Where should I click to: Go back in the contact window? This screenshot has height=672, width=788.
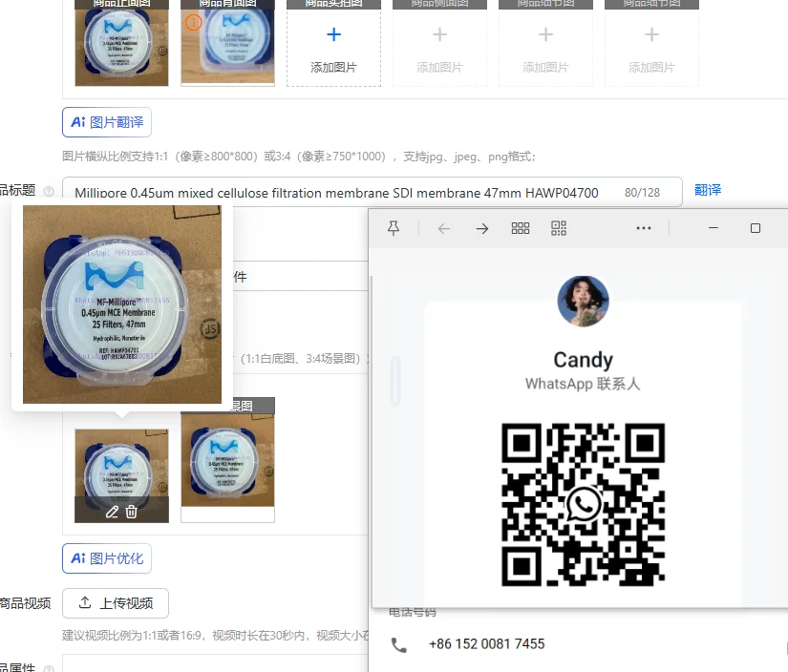point(444,229)
